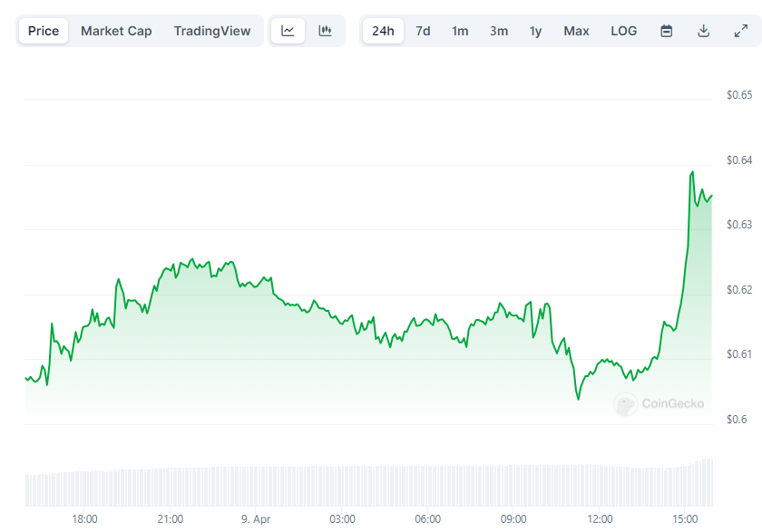Select the Price tab
The image size is (762, 532).
(44, 31)
